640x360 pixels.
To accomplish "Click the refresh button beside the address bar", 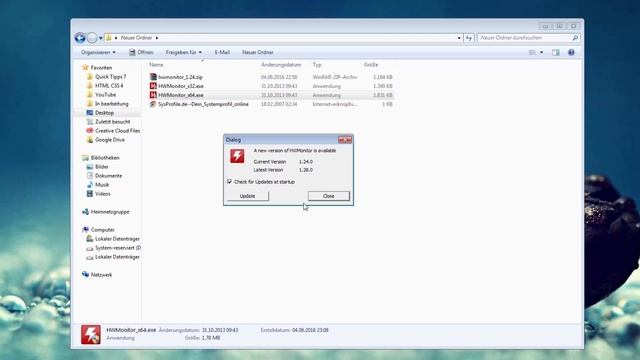I will pos(469,38).
